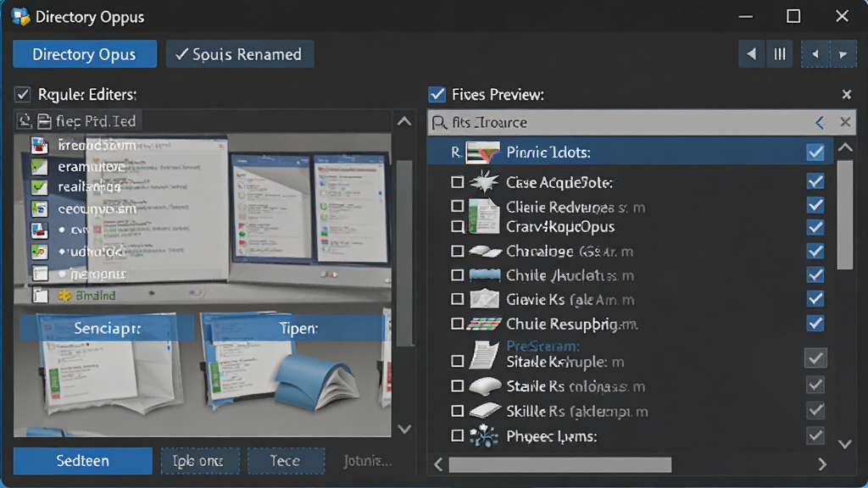
Task: Click the envelope icon beside Giavie Ks
Action: pos(485,299)
